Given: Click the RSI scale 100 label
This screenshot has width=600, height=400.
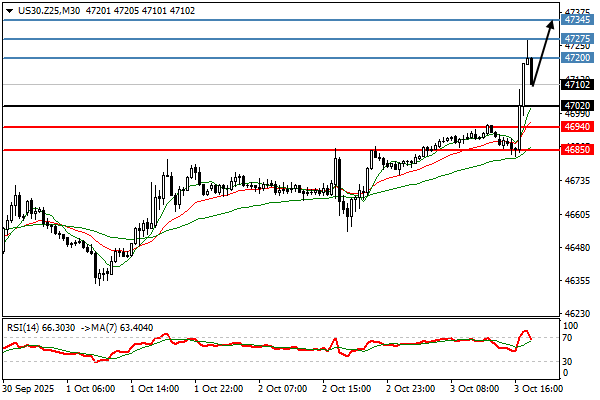Looking at the screenshot, I should [x=573, y=325].
